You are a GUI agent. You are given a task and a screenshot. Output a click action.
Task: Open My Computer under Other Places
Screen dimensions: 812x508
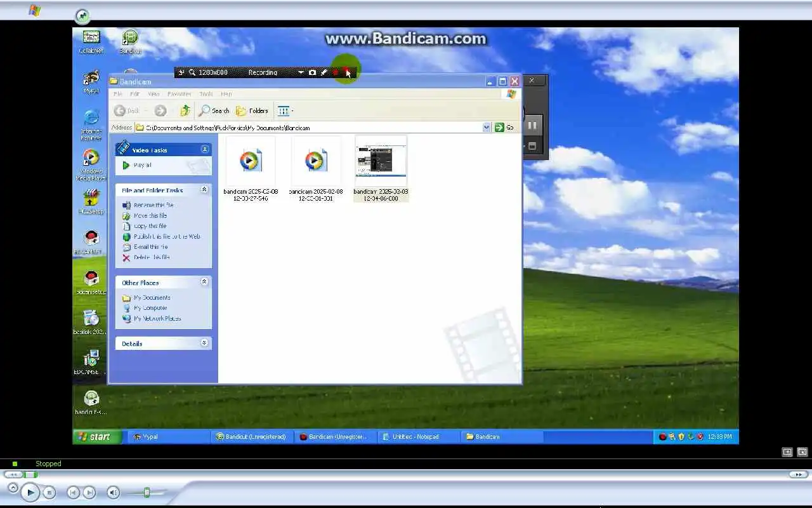[x=150, y=308]
